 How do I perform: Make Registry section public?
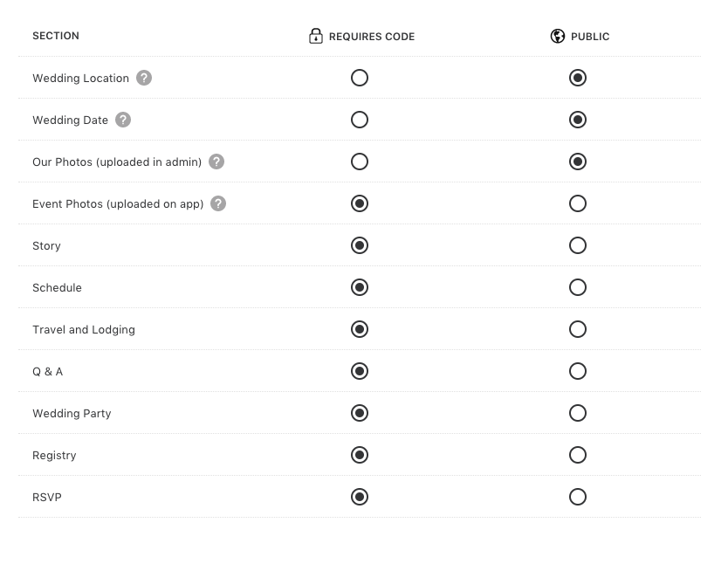point(578,455)
